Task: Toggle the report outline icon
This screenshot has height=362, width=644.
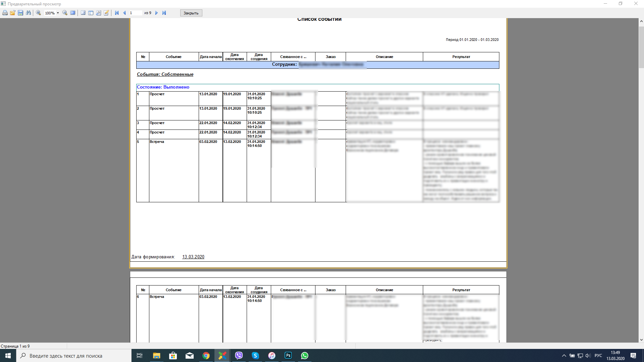Action: (x=83, y=13)
